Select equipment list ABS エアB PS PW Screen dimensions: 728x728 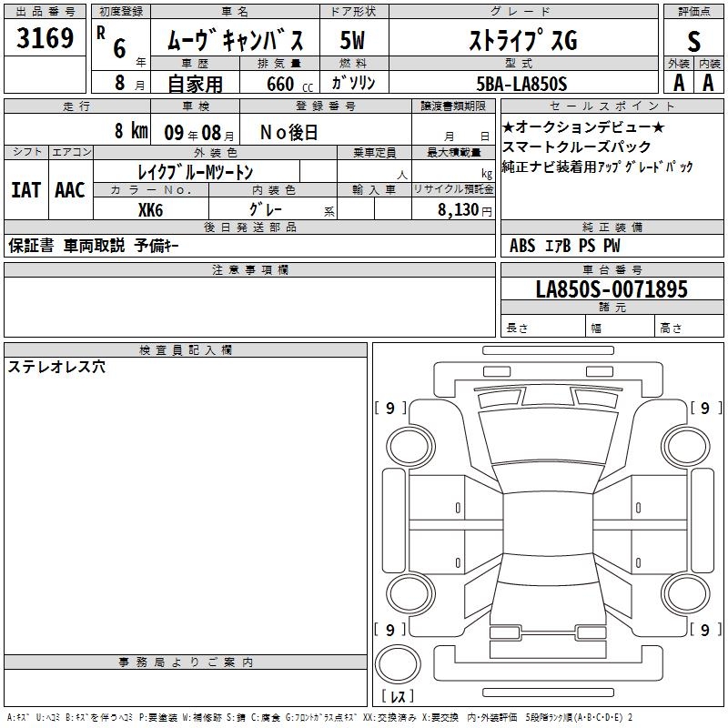point(564,246)
